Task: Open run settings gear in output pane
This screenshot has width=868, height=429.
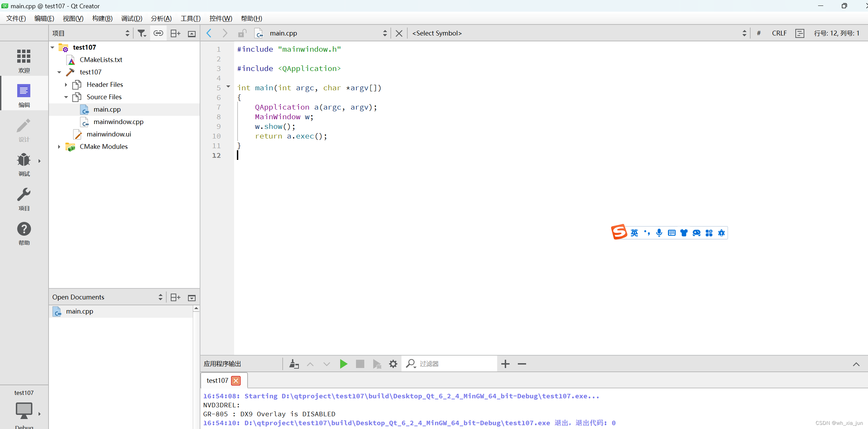Action: pyautogui.click(x=393, y=364)
